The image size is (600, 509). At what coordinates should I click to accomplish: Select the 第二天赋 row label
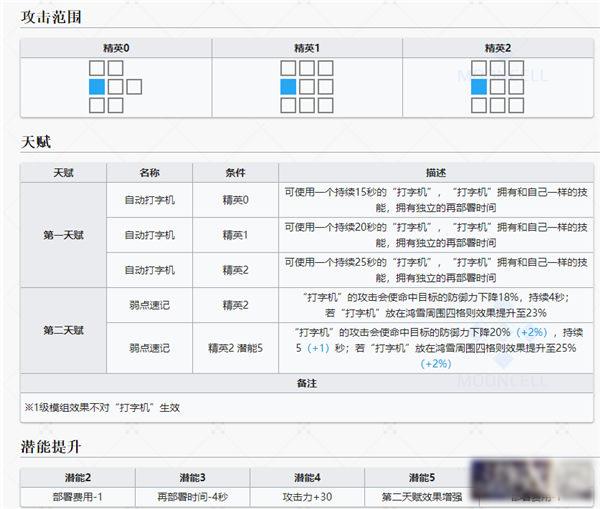pos(64,330)
